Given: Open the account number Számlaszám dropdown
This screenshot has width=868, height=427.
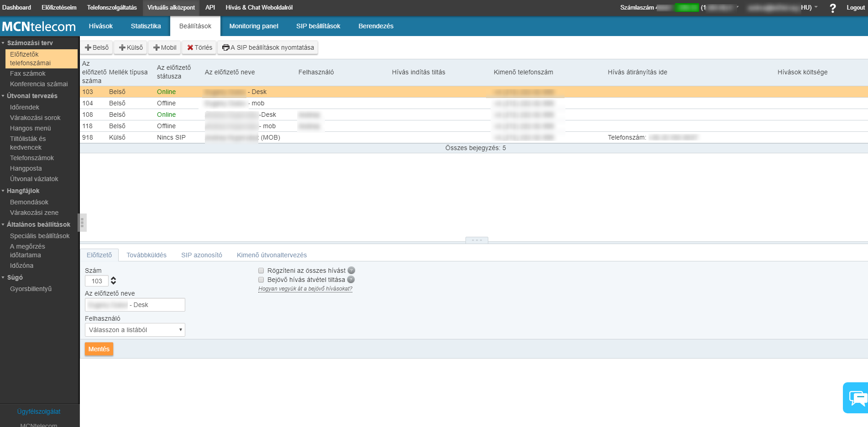Looking at the screenshot, I should point(680,8).
